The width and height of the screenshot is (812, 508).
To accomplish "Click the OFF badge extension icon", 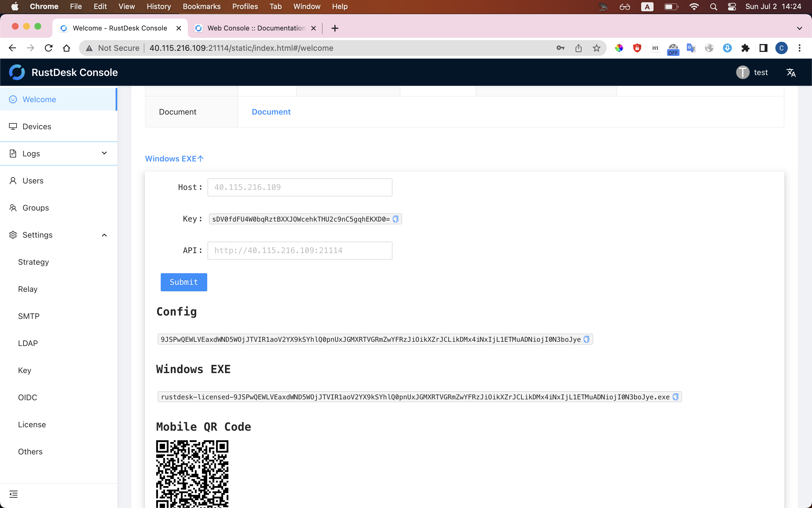I will (x=673, y=49).
